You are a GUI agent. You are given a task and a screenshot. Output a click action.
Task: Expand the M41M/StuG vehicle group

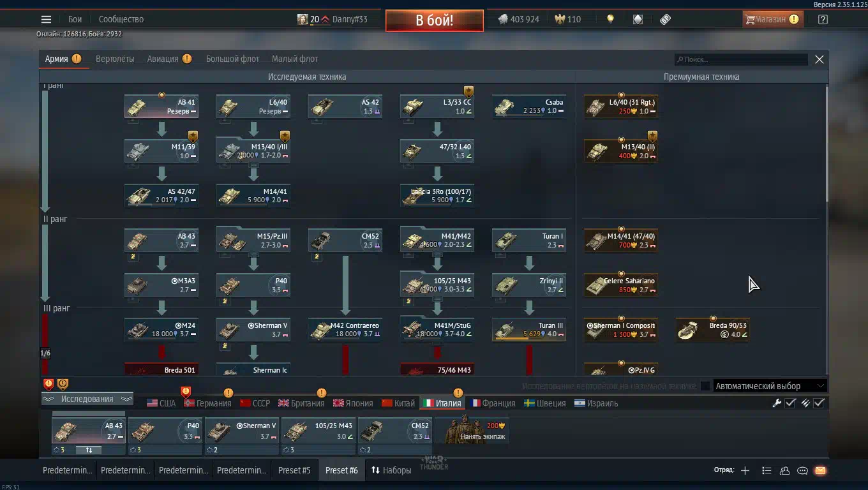coord(437,330)
